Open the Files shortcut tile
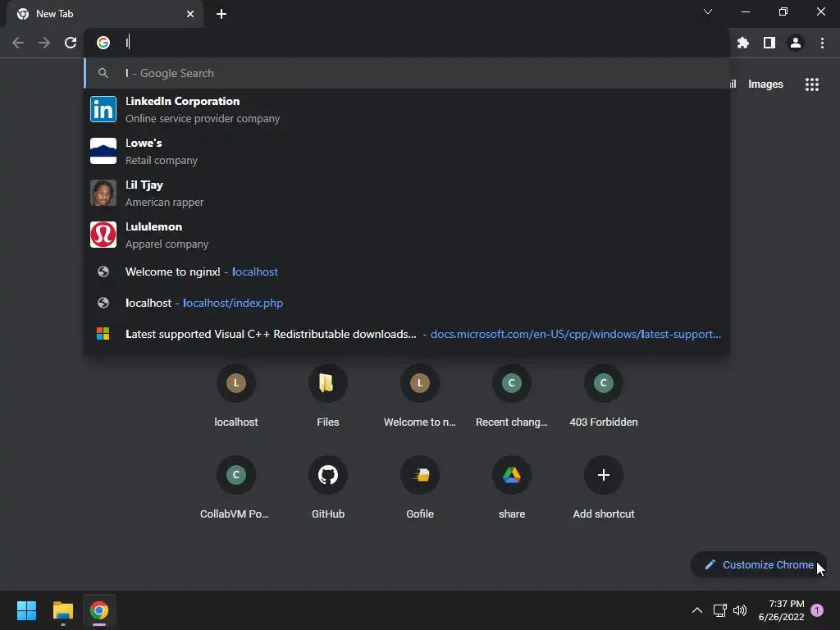Image resolution: width=840 pixels, height=630 pixels. [328, 397]
